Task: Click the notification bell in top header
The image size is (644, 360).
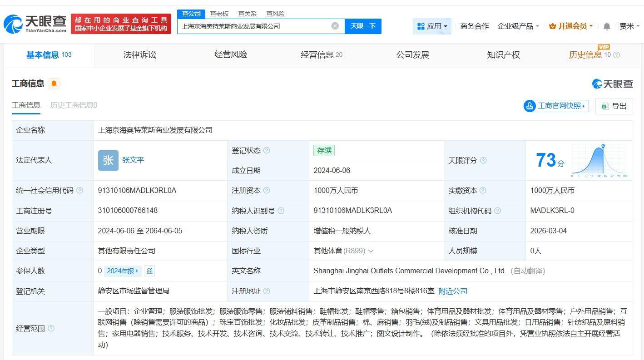Action: 607,26
